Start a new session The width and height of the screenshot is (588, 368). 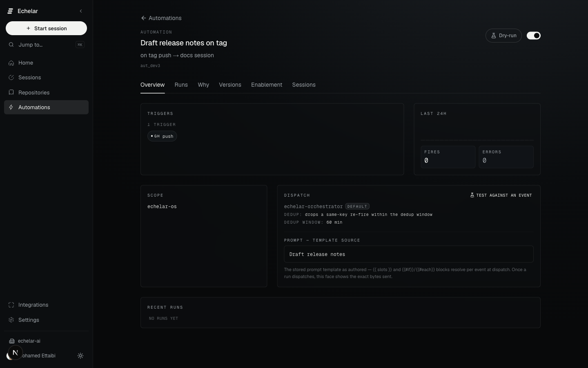click(46, 28)
